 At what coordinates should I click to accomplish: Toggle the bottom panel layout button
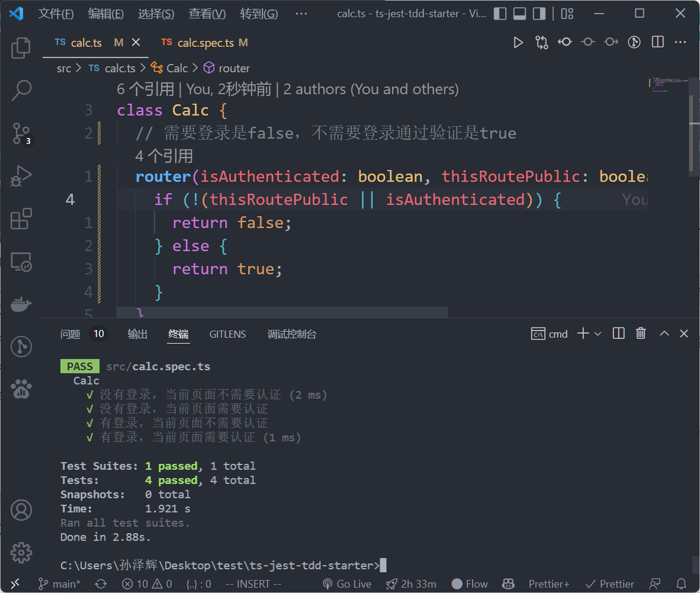coord(519,14)
